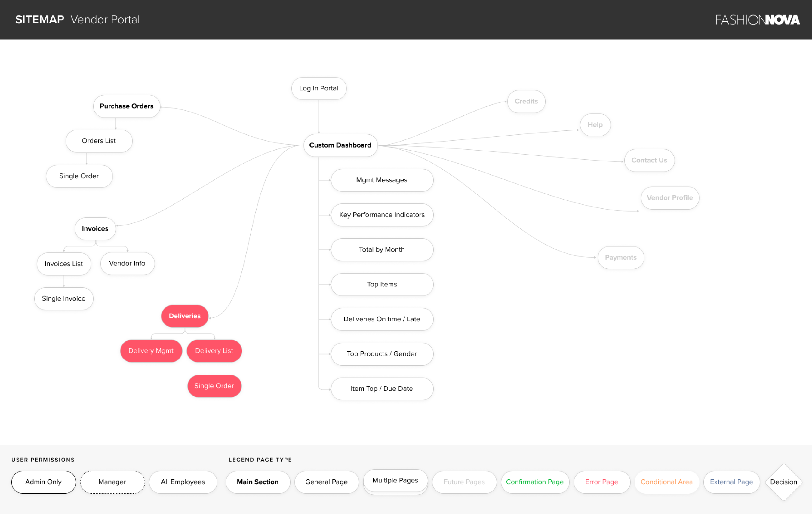Select Deliveries On time / Late node
Image resolution: width=812 pixels, height=514 pixels.
pos(382,319)
